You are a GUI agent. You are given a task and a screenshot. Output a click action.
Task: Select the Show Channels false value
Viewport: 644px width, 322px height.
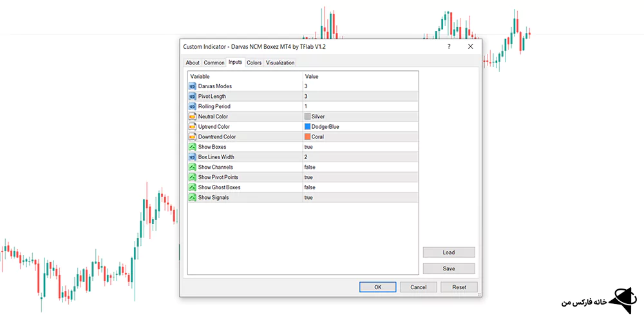click(x=310, y=167)
